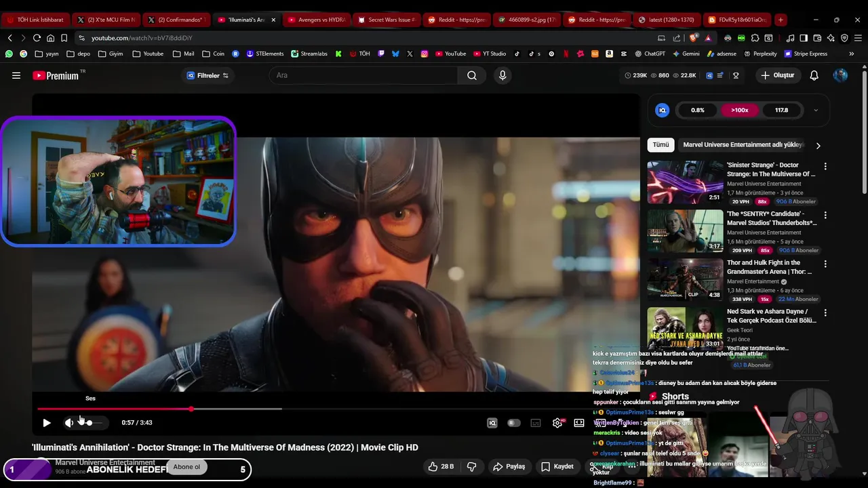868x488 pixels.
Task: Open YT Studio bookmark
Action: click(x=490, y=54)
